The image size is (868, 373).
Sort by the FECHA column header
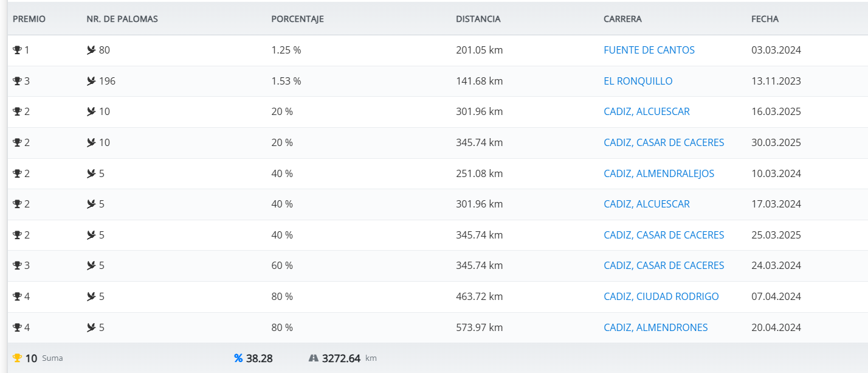[765, 19]
